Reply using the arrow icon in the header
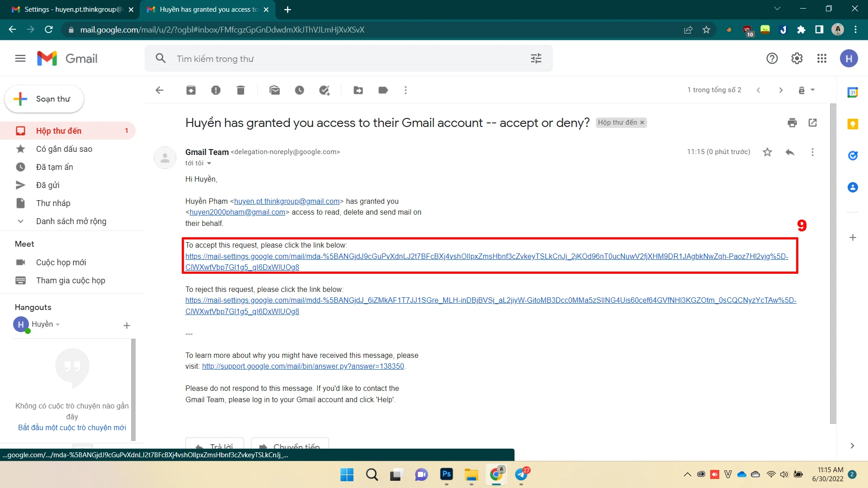Image resolution: width=868 pixels, height=488 pixels. (790, 152)
